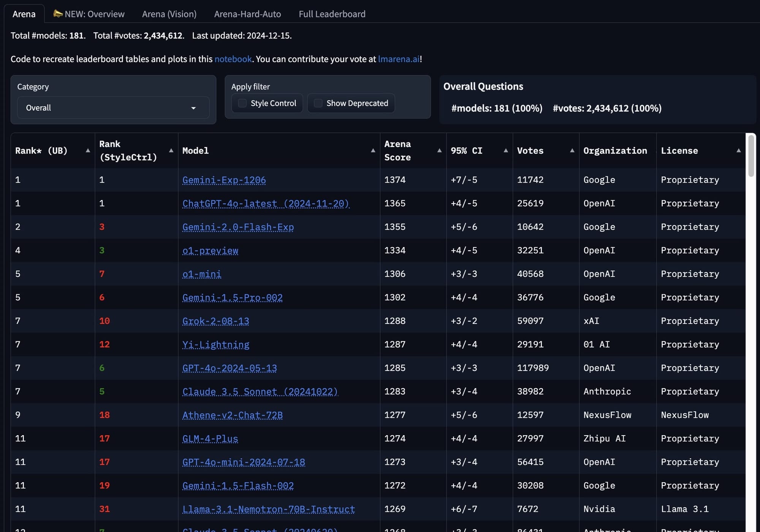Sort by 95% CI column arrow
This screenshot has height=532, width=760.
click(x=506, y=150)
